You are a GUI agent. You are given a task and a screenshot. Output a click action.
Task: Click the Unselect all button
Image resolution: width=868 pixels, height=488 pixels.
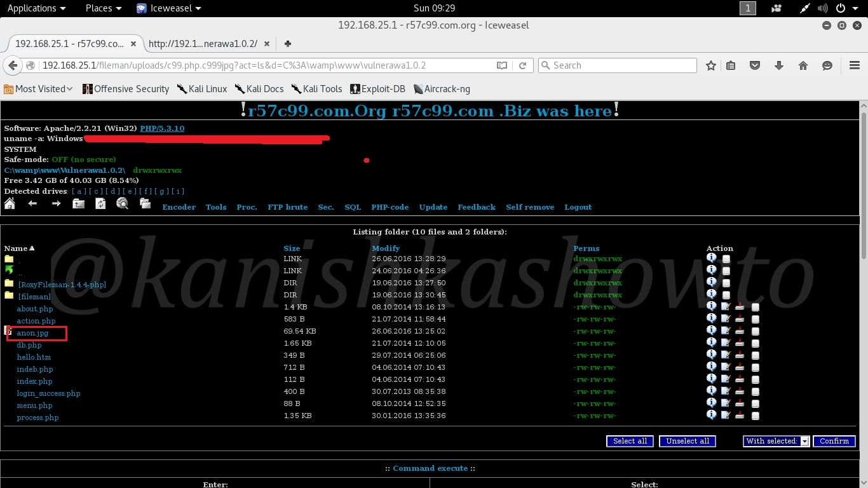click(x=688, y=441)
